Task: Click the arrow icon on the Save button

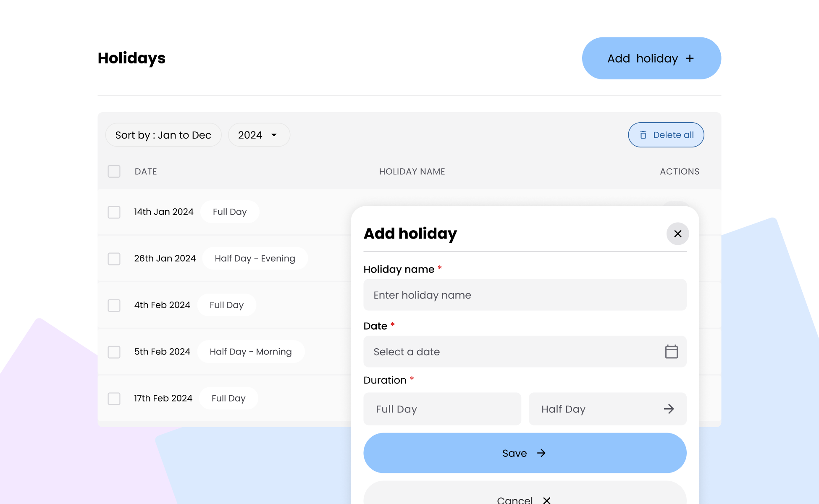Action: (x=542, y=453)
